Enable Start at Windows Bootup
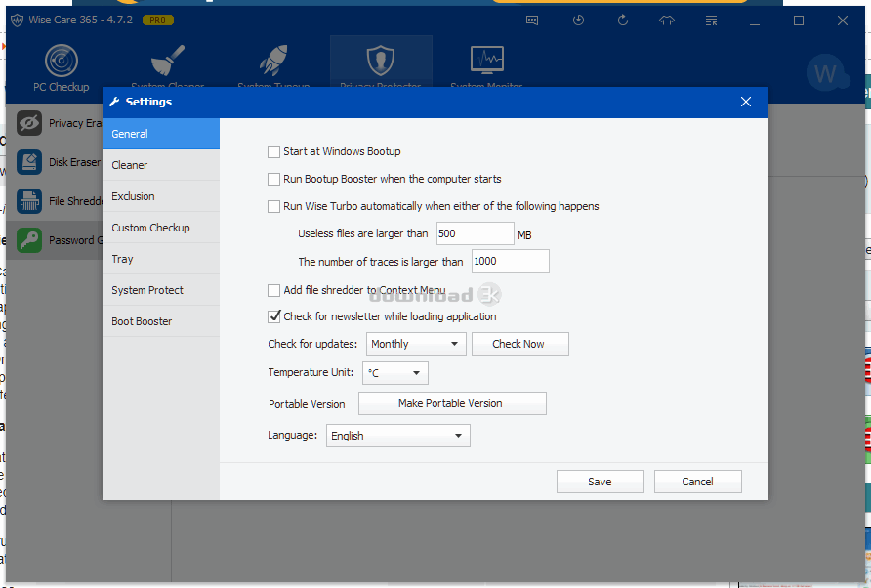This screenshot has height=588, width=871. 274,152
